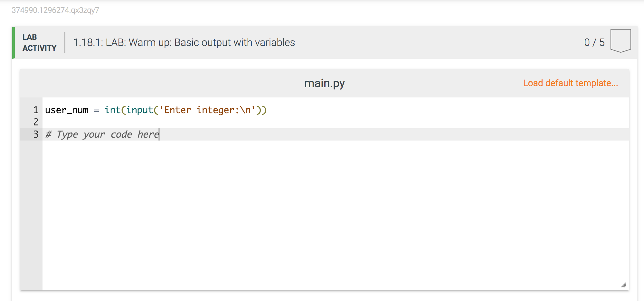Click the score badge shield icon
644x301 pixels.
point(620,41)
